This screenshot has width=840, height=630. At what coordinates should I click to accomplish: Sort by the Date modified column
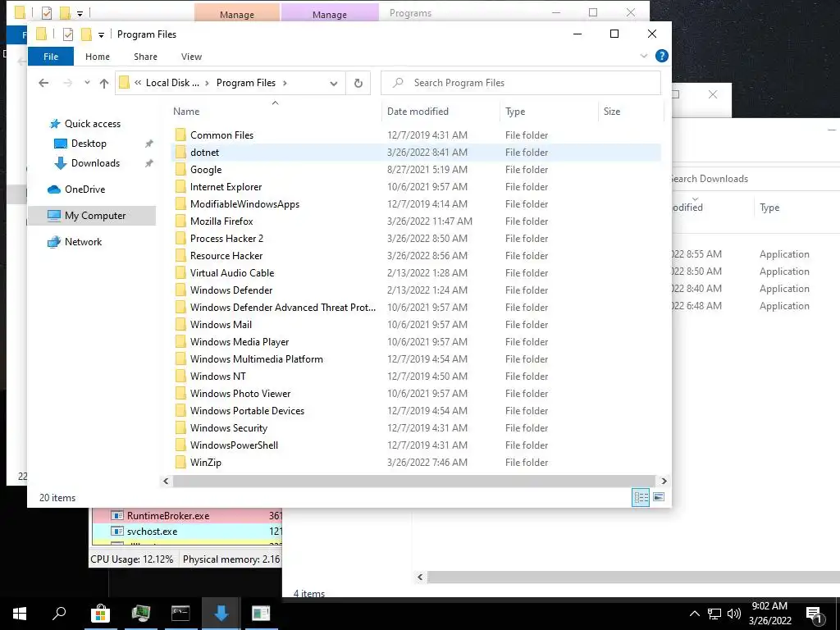pos(441,112)
